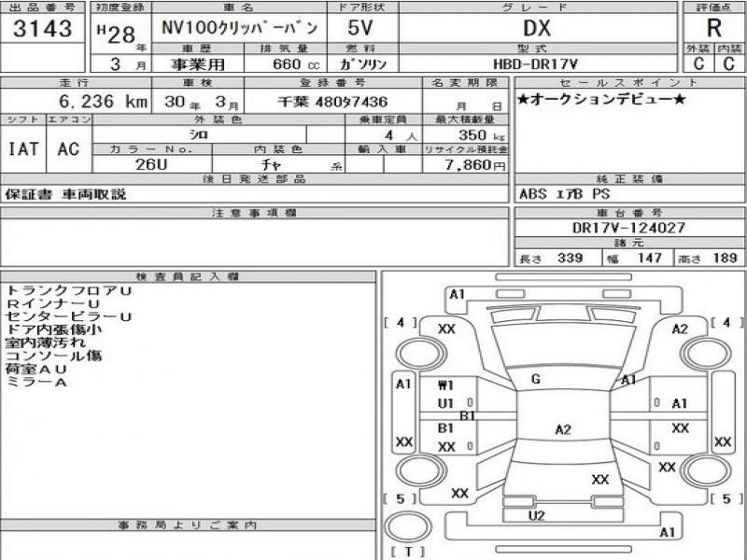Click the 注意事項欄 section header
The height and width of the screenshot is (560, 747).
click(x=254, y=213)
